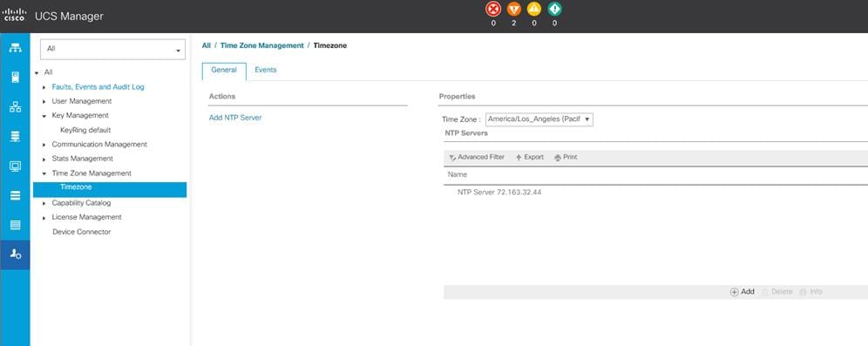Viewport: 868px width, 346px height.
Task: Collapse Time Zone Management node
Action: pyautogui.click(x=44, y=173)
